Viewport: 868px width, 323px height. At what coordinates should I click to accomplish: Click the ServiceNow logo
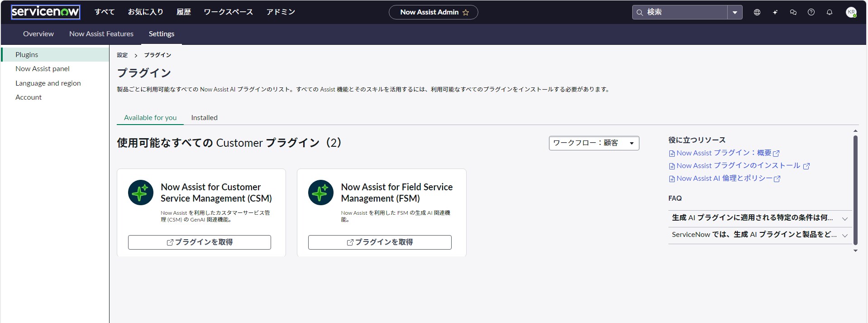pos(45,12)
